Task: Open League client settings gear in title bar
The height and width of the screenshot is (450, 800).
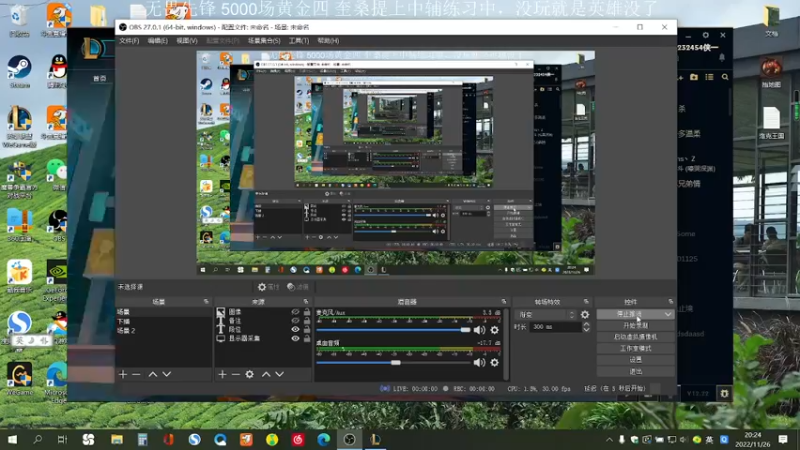Action: coord(706,35)
